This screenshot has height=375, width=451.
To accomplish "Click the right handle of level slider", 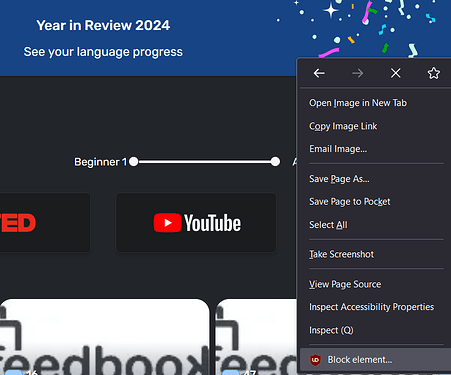I will pyautogui.click(x=275, y=162).
